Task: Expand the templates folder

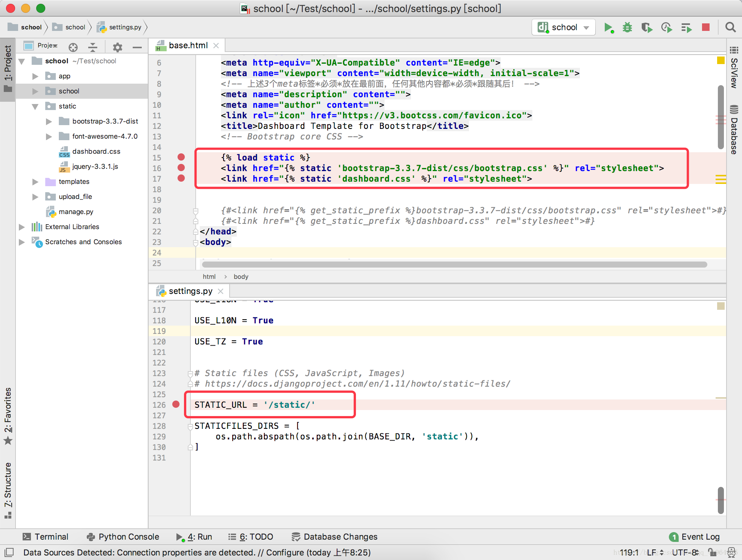Action: [35, 182]
